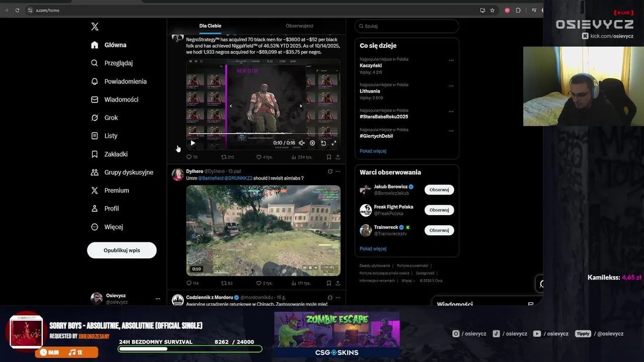Play the first post's video
This screenshot has width=644, height=362.
pos(193,143)
